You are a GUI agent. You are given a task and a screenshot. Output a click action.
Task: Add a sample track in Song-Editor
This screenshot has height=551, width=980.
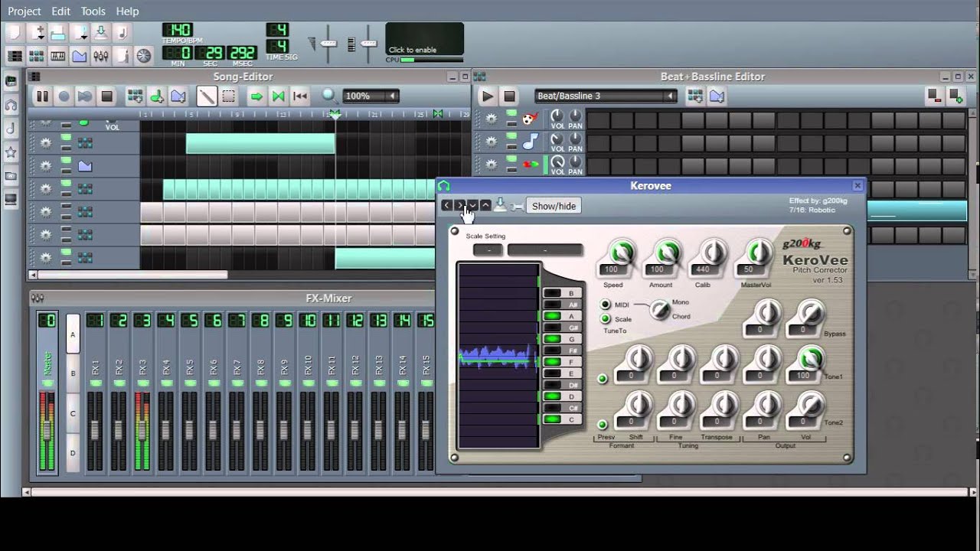coord(156,96)
